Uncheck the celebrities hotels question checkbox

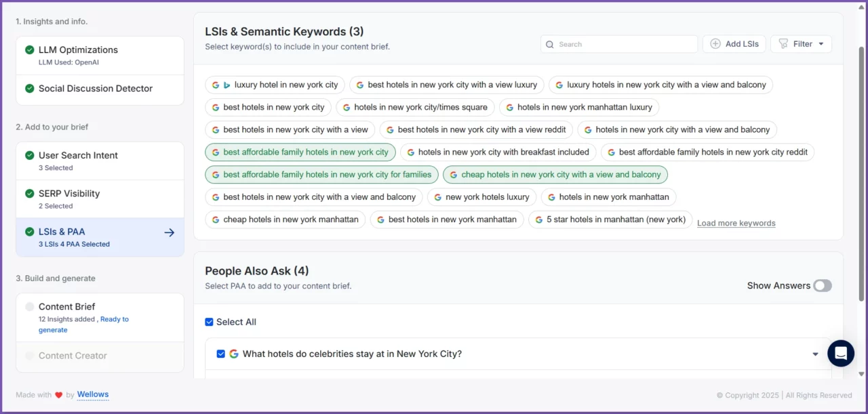coord(221,354)
